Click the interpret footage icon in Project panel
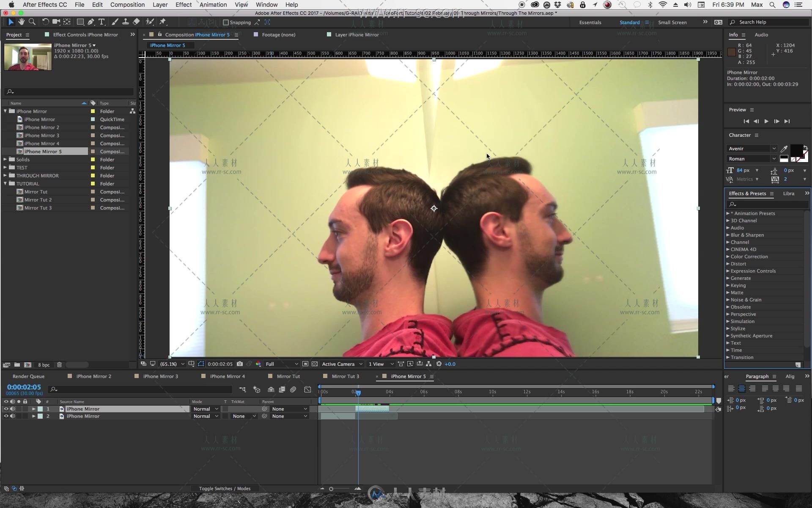Image resolution: width=812 pixels, height=508 pixels. pyautogui.click(x=6, y=365)
